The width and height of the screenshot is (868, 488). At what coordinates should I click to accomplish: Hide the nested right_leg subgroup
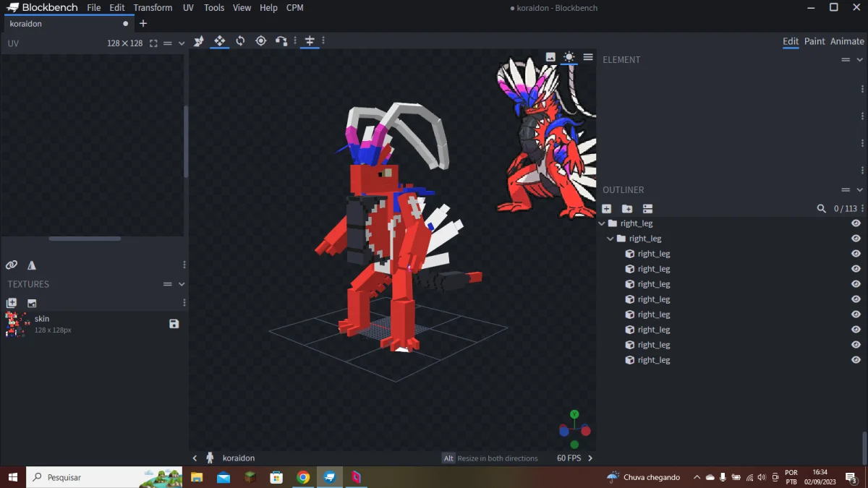pos(856,239)
